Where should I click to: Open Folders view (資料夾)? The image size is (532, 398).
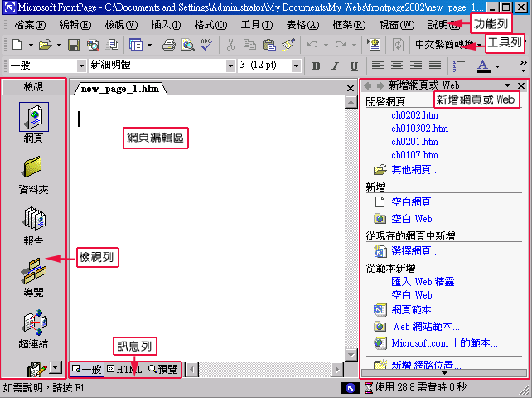33,175
